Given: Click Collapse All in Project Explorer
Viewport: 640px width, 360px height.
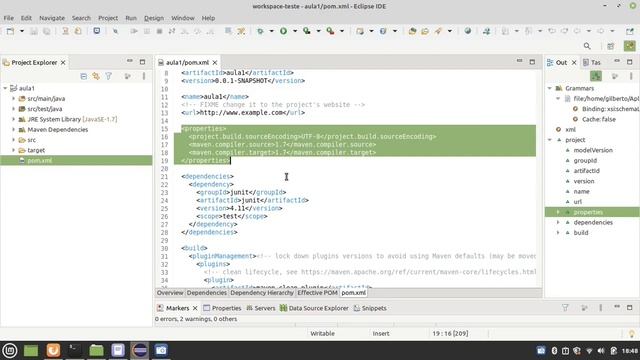Looking at the screenshot, I should click(83, 76).
